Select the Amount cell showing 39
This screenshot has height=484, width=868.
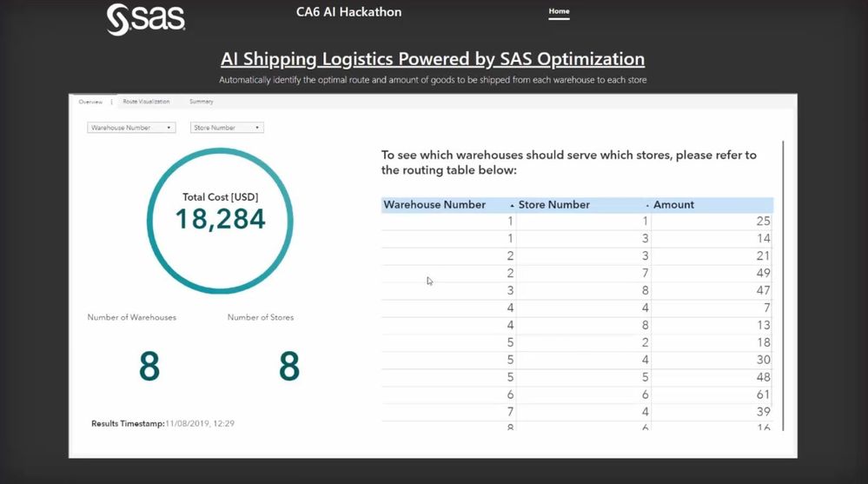(712, 412)
